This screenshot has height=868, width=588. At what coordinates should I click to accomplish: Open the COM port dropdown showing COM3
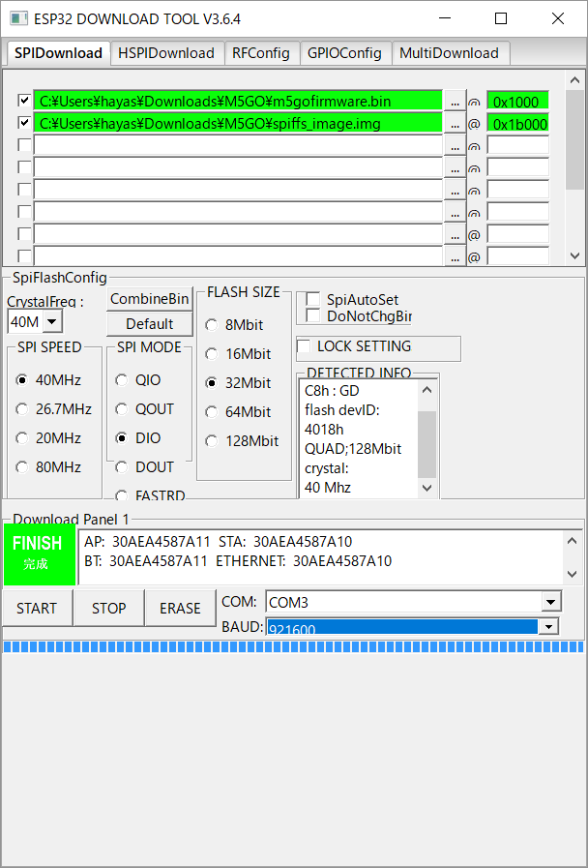click(550, 602)
